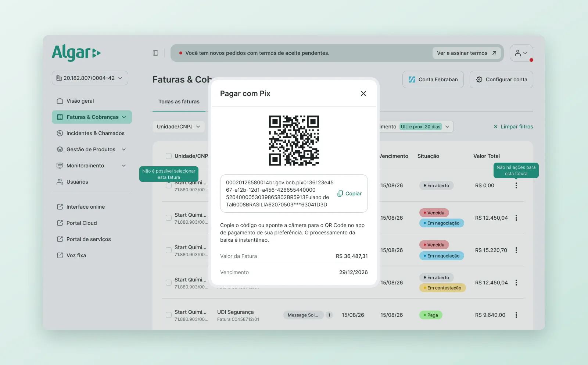The width and height of the screenshot is (588, 365).
Task: Switch to Todas as faturas tab
Action: coord(179,102)
